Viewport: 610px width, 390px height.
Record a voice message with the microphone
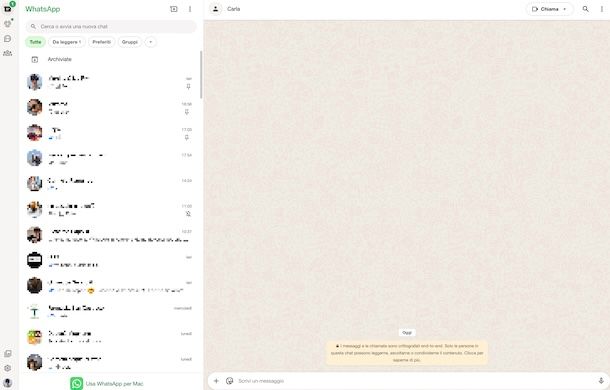[x=601, y=381]
